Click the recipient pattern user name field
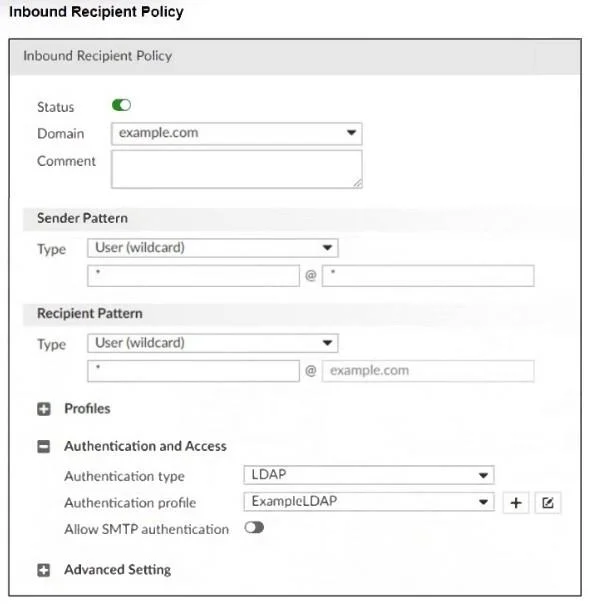Viewport: 590px width, 604px height. [x=193, y=371]
